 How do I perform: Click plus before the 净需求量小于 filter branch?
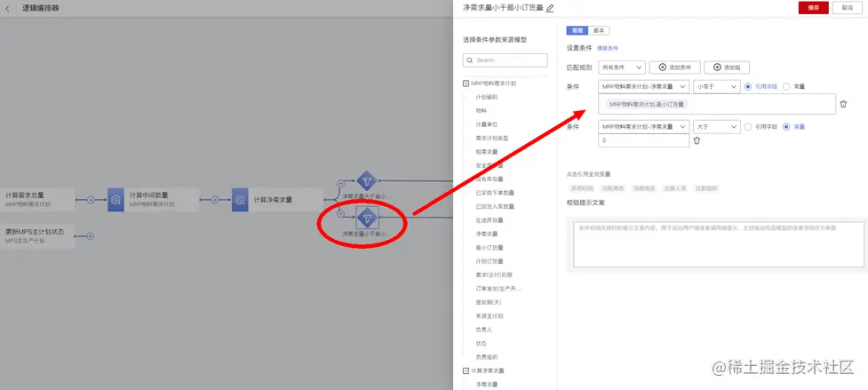point(340,213)
